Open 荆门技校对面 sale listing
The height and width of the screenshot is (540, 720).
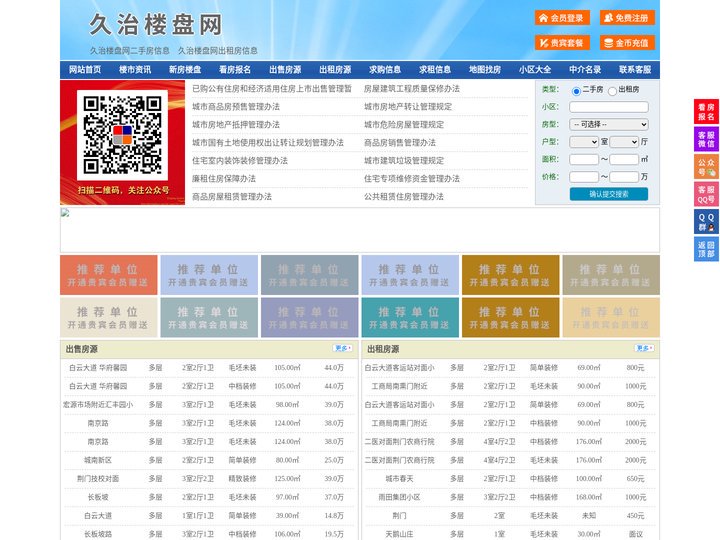[x=98, y=478]
